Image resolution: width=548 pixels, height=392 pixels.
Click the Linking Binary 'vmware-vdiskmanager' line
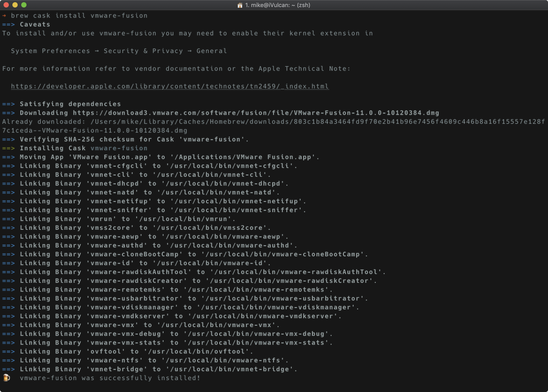pyautogui.click(x=181, y=307)
